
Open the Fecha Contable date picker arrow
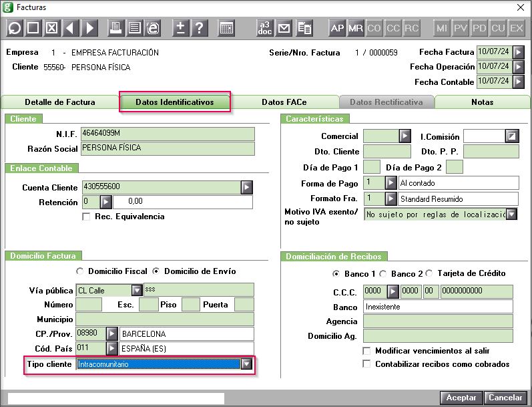pyautogui.click(x=519, y=82)
